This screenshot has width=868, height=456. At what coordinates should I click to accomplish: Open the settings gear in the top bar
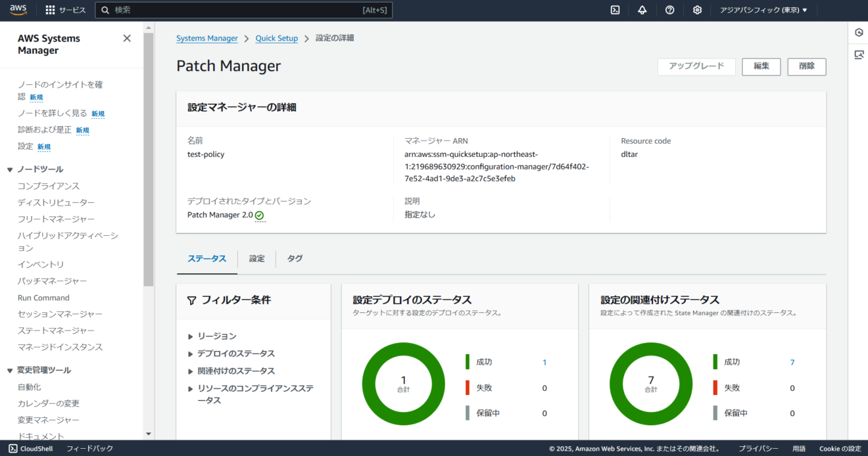(697, 10)
